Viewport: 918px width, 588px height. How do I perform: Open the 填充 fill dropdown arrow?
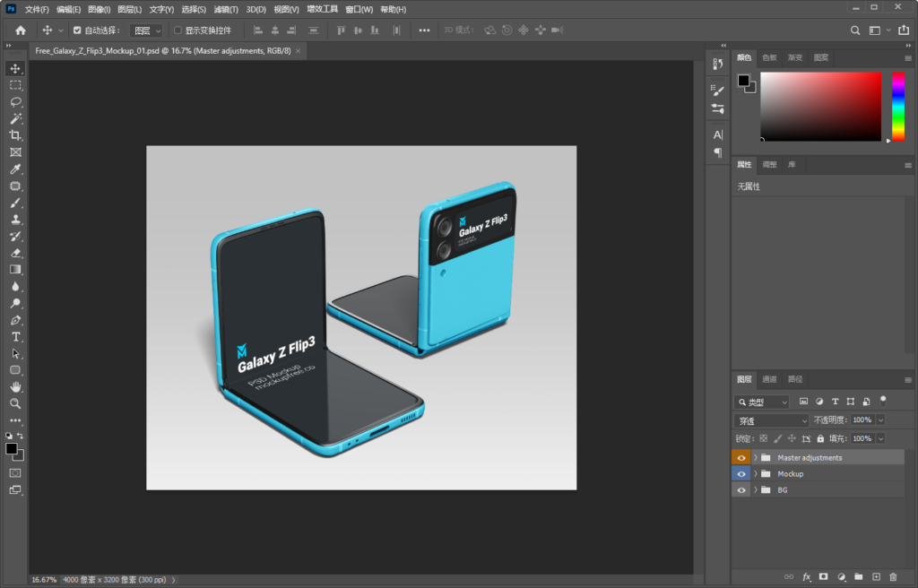pyautogui.click(x=880, y=438)
